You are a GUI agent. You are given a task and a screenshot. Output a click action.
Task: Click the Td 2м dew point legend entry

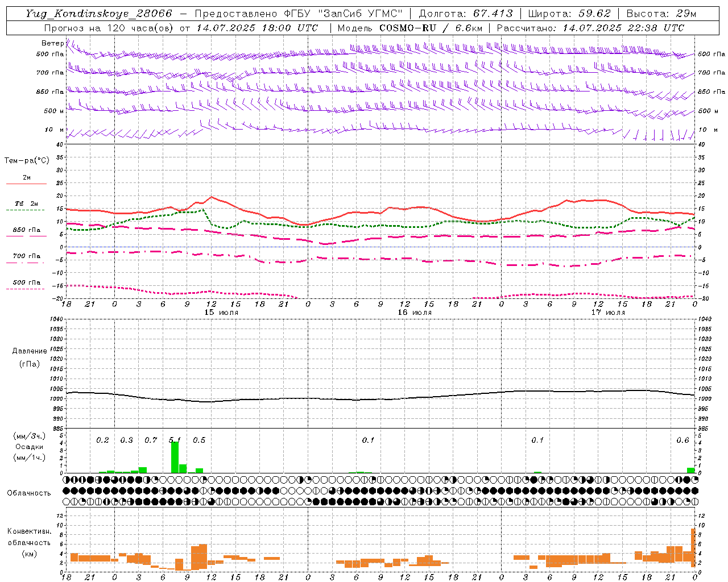26,206
